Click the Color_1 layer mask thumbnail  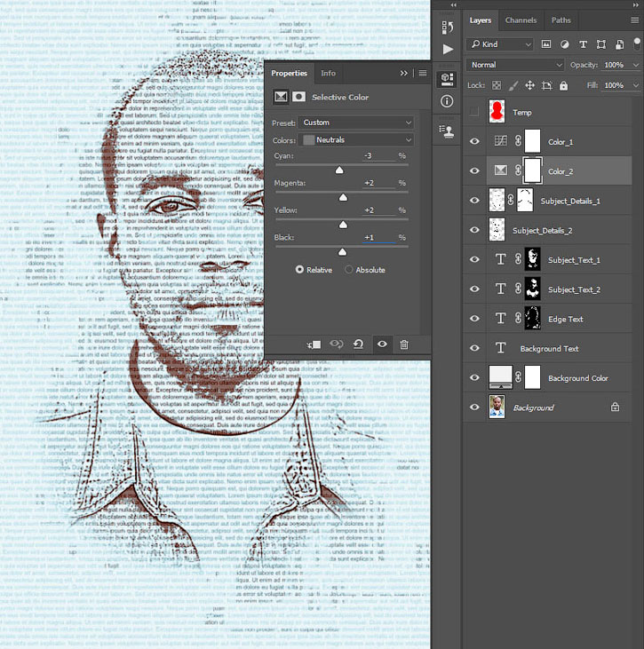coord(533,141)
